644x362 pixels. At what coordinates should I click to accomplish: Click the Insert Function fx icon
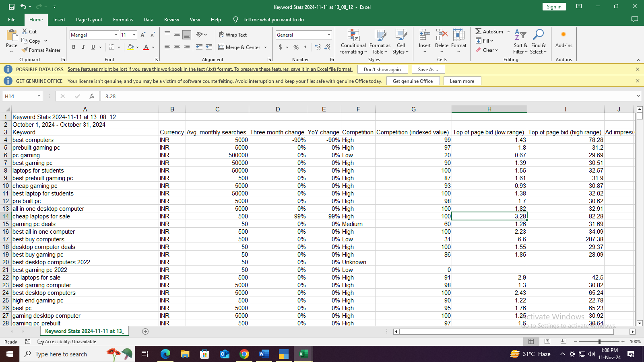[x=92, y=96]
